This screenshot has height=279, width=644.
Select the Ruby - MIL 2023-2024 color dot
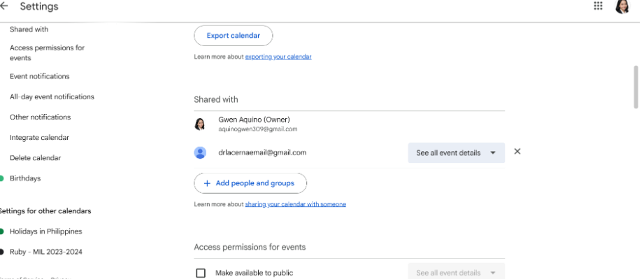[x=1, y=252]
